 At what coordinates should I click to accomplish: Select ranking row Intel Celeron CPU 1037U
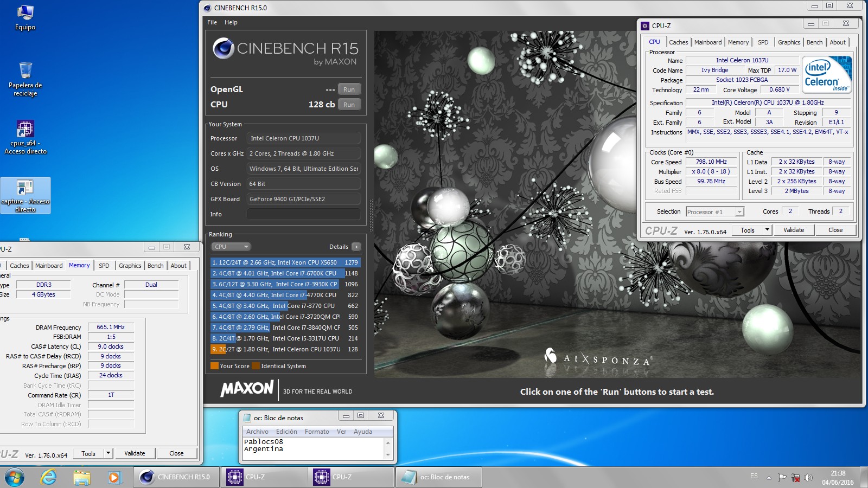point(285,349)
